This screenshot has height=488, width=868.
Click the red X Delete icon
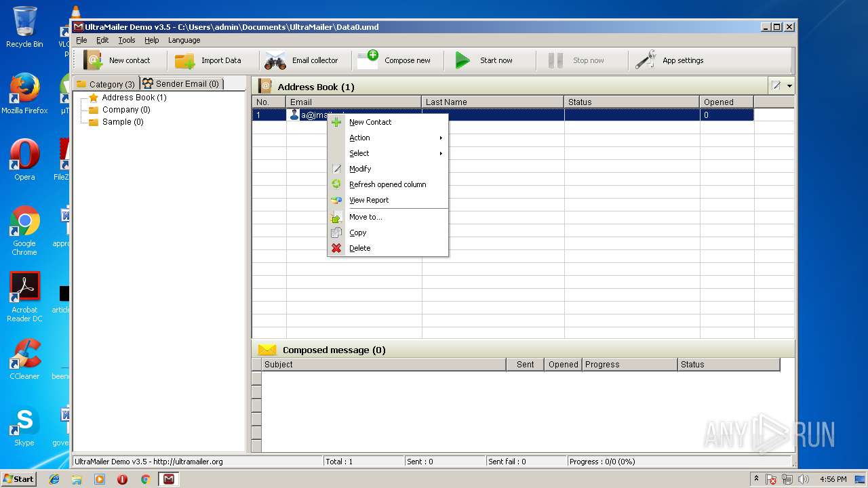[x=336, y=248]
